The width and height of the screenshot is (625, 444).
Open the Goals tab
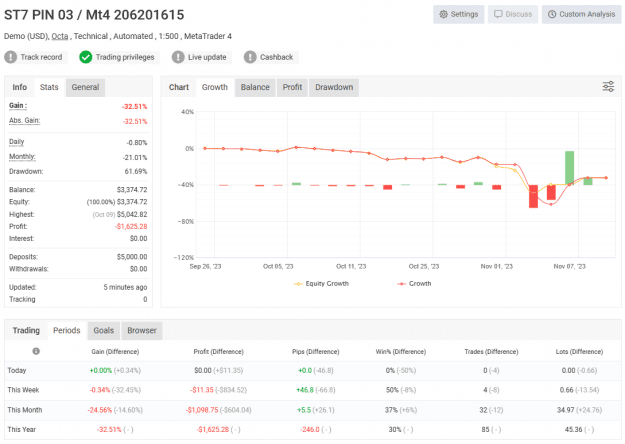point(104,330)
